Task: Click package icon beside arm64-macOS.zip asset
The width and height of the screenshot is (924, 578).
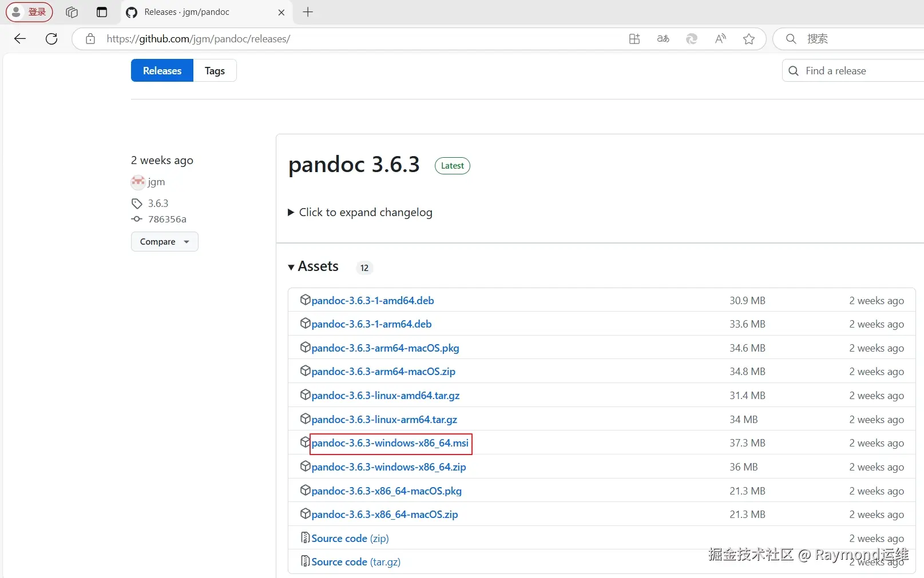Action: pos(306,370)
